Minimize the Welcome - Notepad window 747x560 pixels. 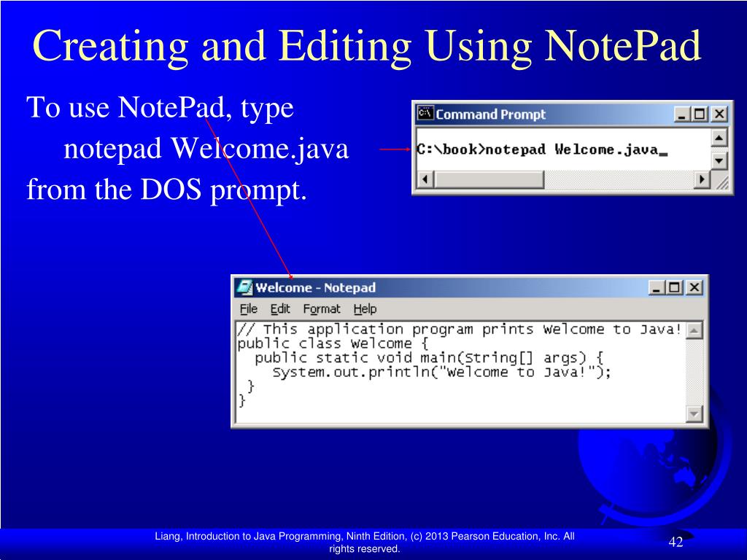657,287
